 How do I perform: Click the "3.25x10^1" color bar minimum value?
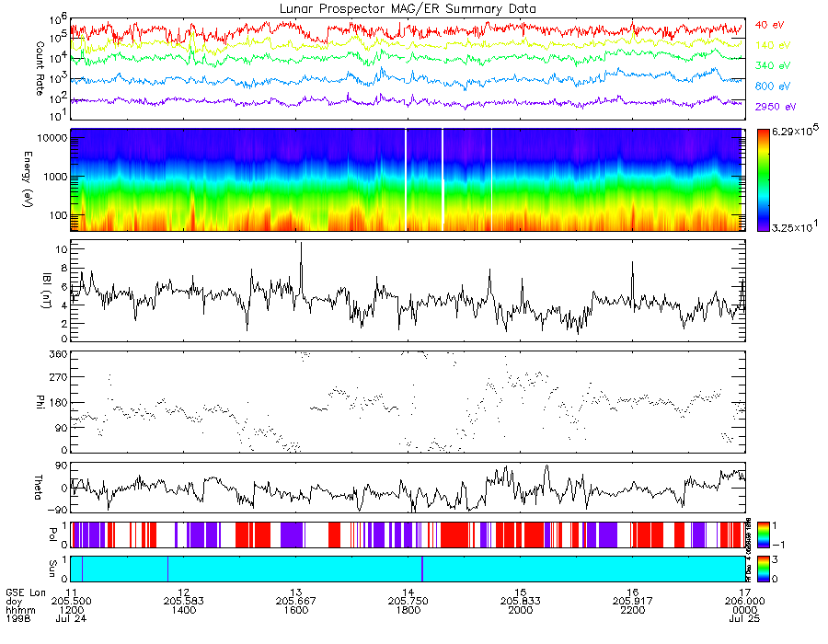coord(795,227)
